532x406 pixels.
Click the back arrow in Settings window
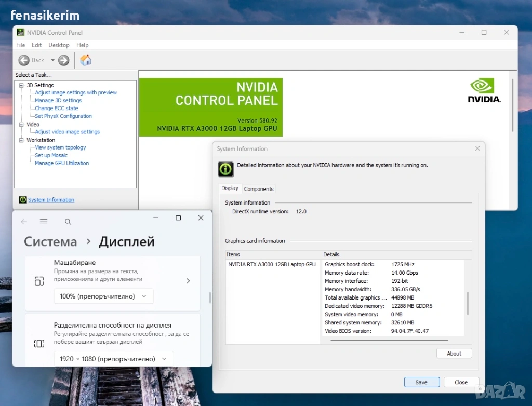pos(24,222)
